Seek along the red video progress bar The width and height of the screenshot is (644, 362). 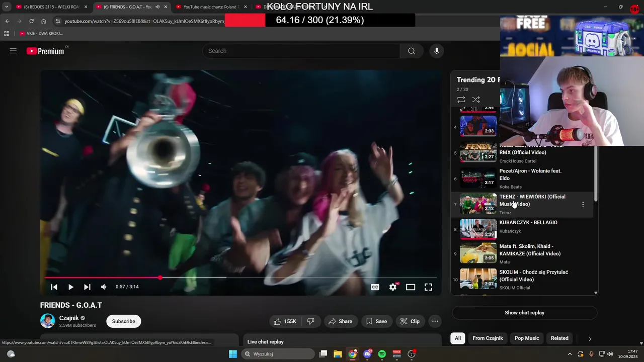click(240, 278)
